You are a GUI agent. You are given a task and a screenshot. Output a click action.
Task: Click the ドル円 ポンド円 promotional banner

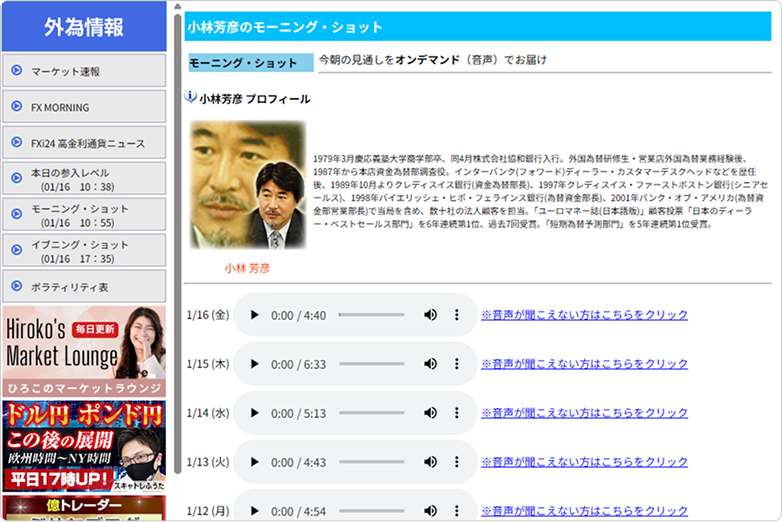[x=84, y=447]
